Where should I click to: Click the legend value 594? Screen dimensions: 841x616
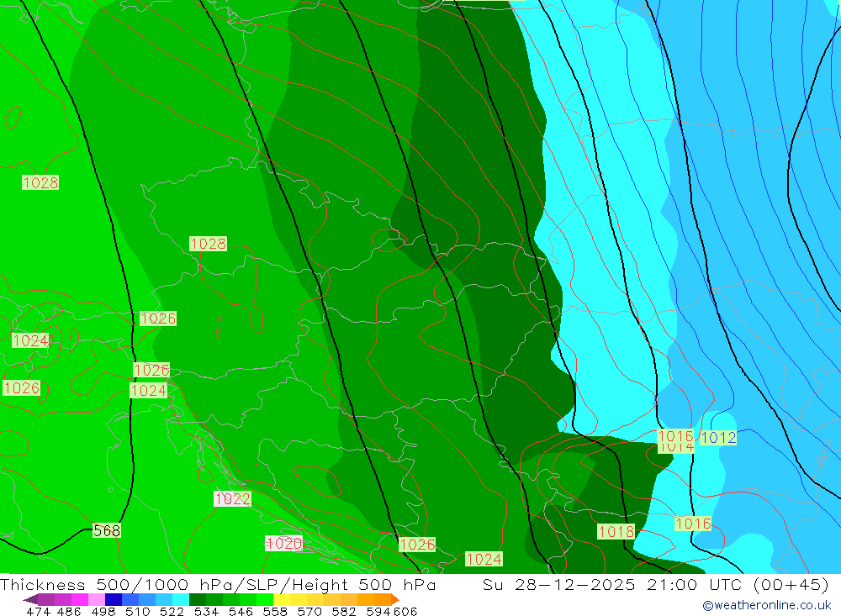(378, 611)
